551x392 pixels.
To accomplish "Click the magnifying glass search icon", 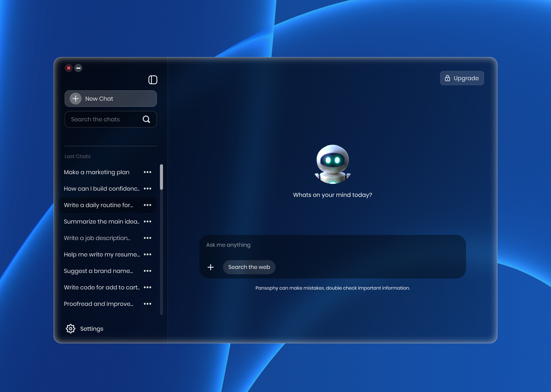I will (x=147, y=119).
